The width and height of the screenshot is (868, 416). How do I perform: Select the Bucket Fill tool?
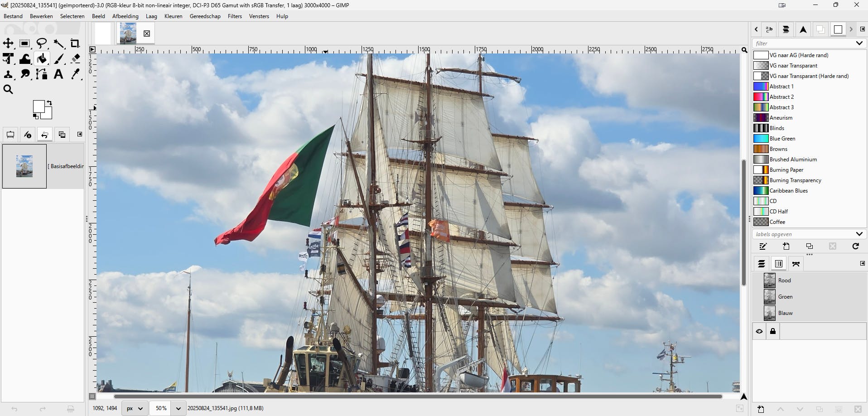pyautogui.click(x=42, y=59)
